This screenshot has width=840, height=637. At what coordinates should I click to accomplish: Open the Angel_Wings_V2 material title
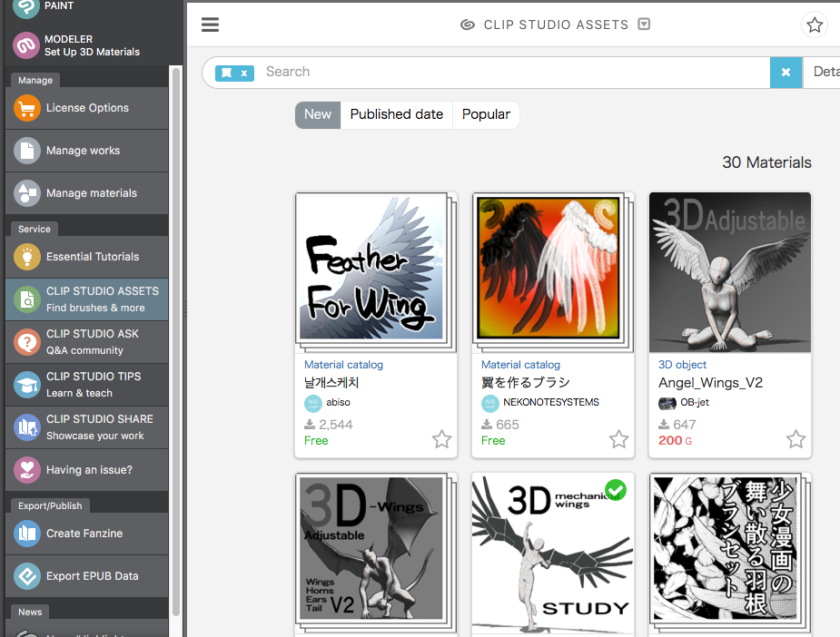tap(710, 383)
